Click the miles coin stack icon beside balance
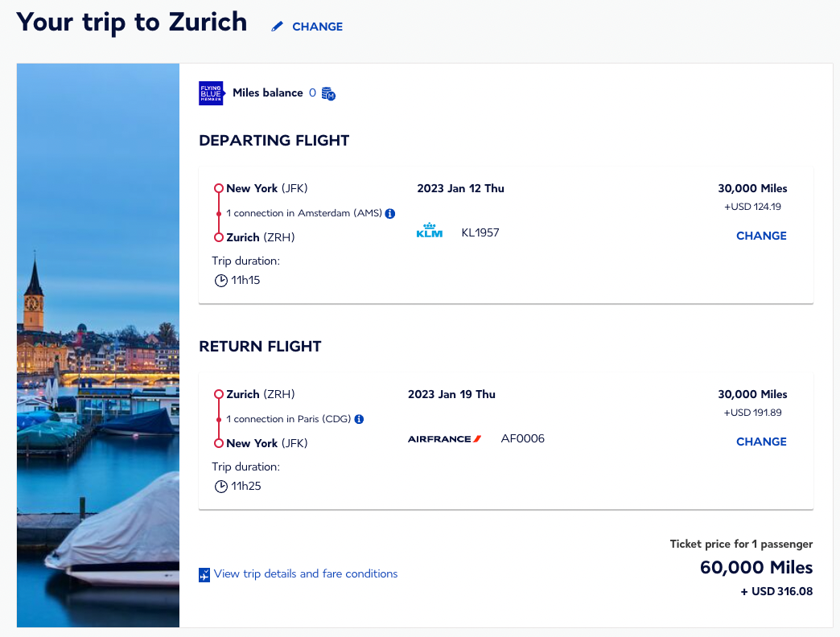The height and width of the screenshot is (637, 840). click(327, 93)
